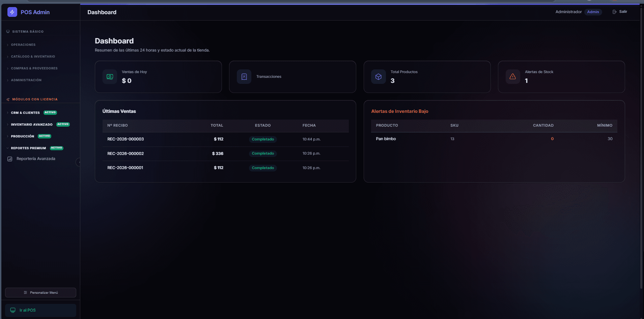Screen dimensions: 644x319
Task: Click the ACTIVO badge for Inventario Avanzado
Action: (x=63, y=124)
